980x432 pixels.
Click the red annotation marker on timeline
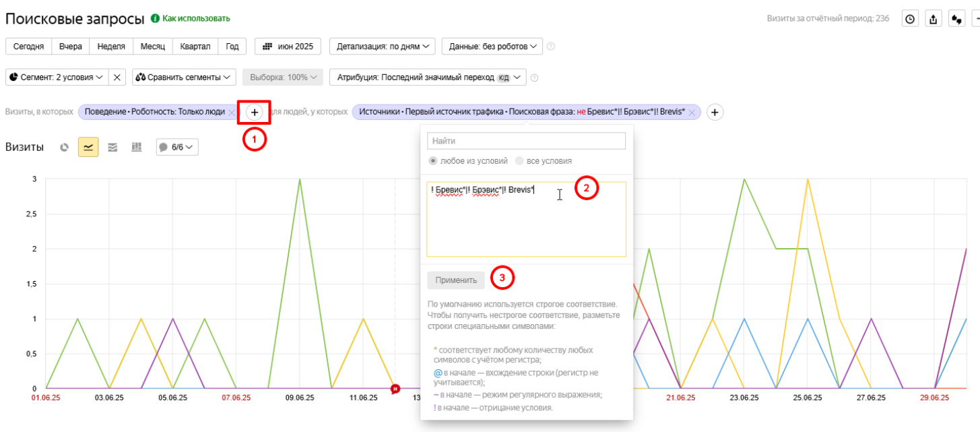click(395, 388)
